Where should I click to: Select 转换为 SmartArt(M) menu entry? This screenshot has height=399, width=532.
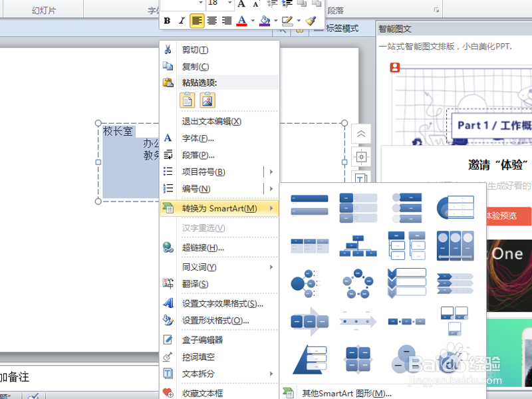(x=219, y=208)
